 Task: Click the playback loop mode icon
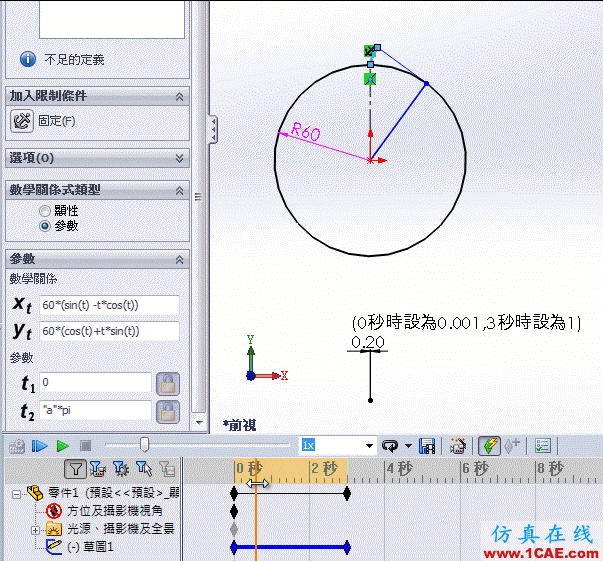click(390, 446)
